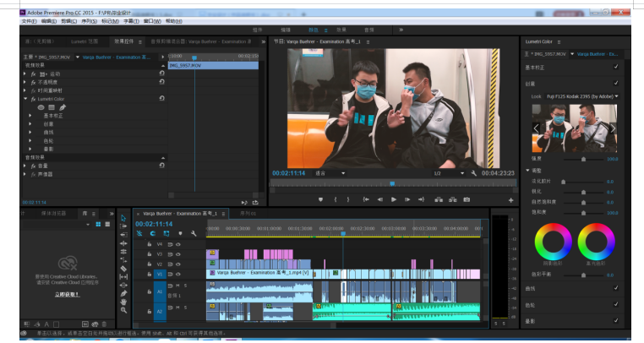Screen dimensions: 644x343
Task: Toggle 基本校正 checkbox in Lumetri panel
Action: 615,67
